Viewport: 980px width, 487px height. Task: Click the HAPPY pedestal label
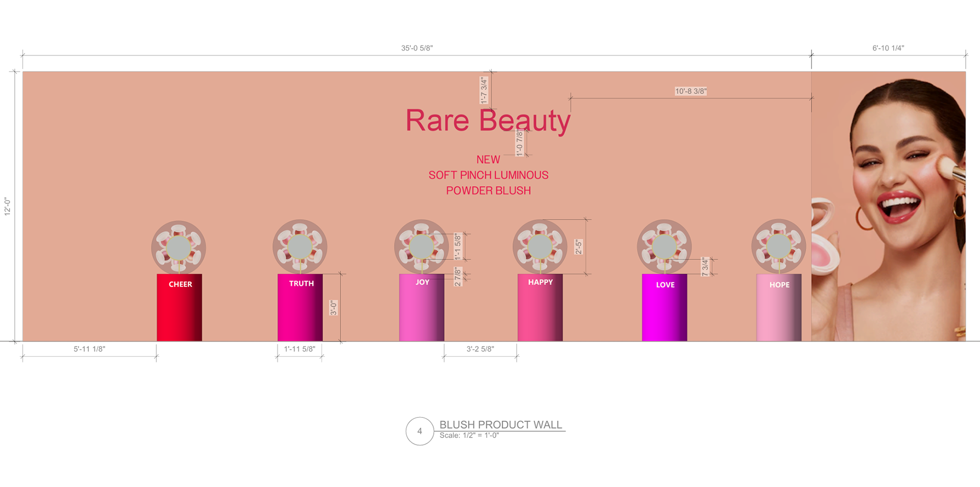[x=540, y=282]
